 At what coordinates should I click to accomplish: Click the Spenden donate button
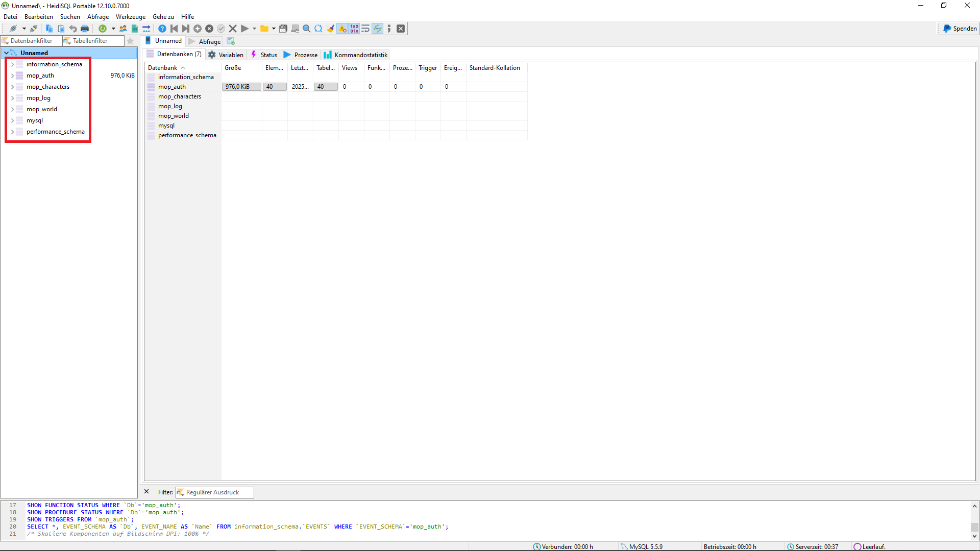960,29
